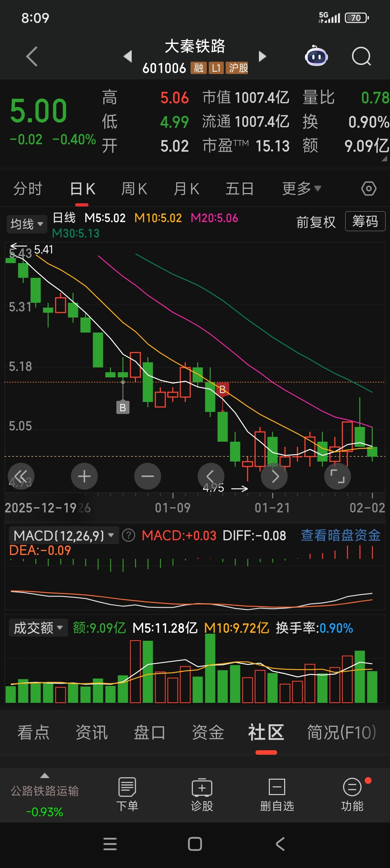The width and height of the screenshot is (390, 868).
Task: Toggle 前复权 price adjustment
Action: point(316,222)
